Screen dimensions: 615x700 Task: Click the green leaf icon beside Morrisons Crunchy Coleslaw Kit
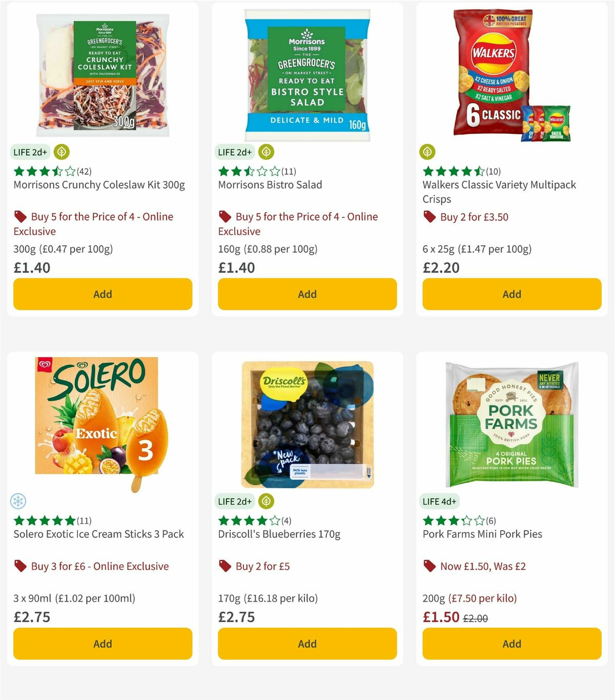(61, 152)
